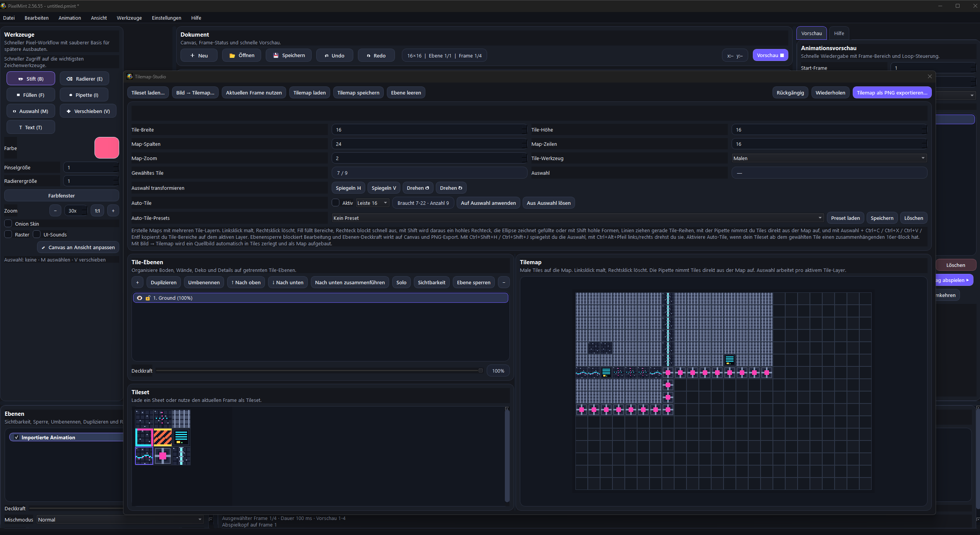Image resolution: width=980 pixels, height=535 pixels.
Task: Open the Tile-Werkzeug Malen dropdown
Action: (829, 158)
